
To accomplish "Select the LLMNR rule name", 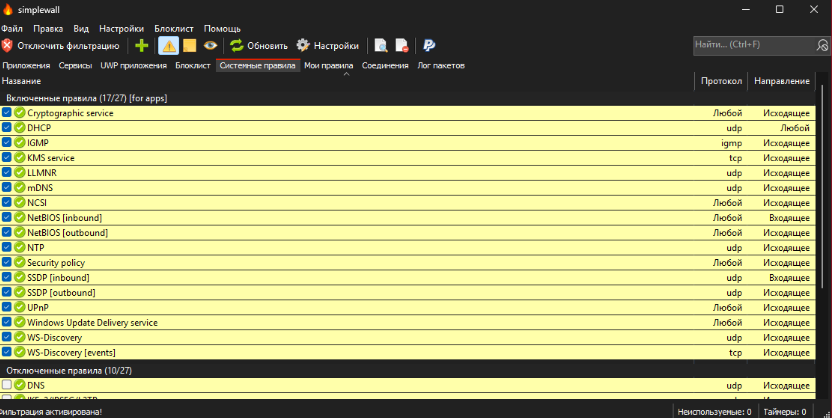I will coord(41,173).
